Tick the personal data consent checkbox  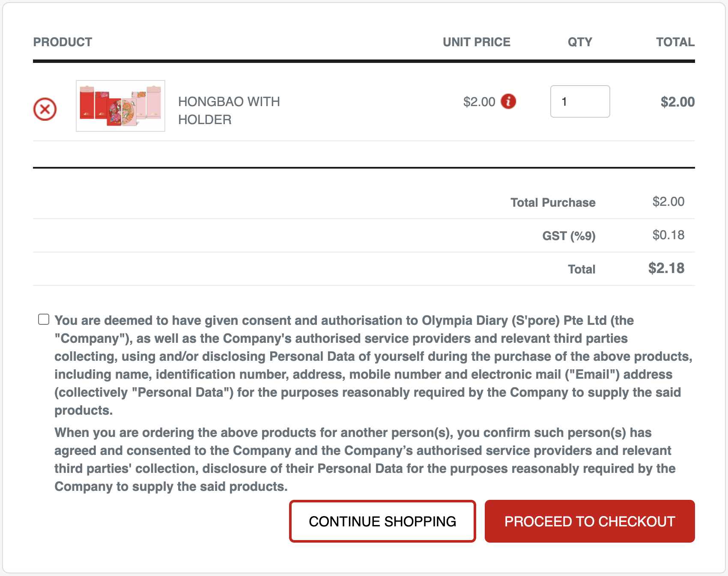coord(44,320)
